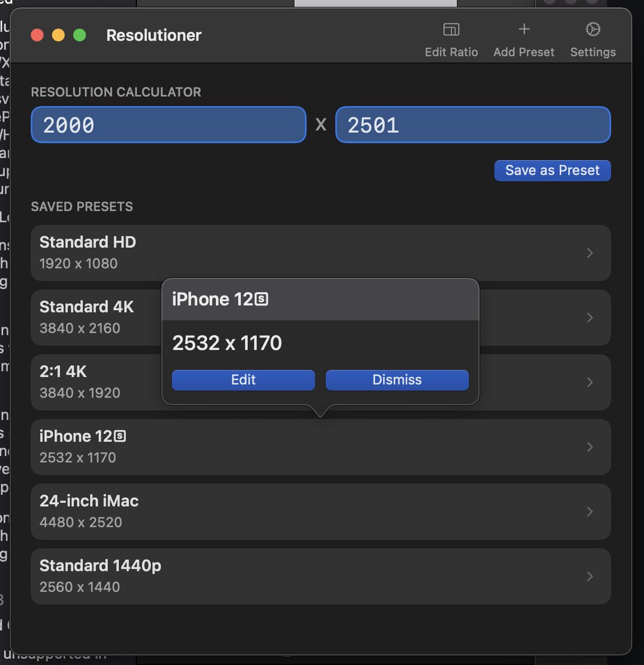Click the Save as Preset button
This screenshot has width=644, height=665.
tap(553, 171)
